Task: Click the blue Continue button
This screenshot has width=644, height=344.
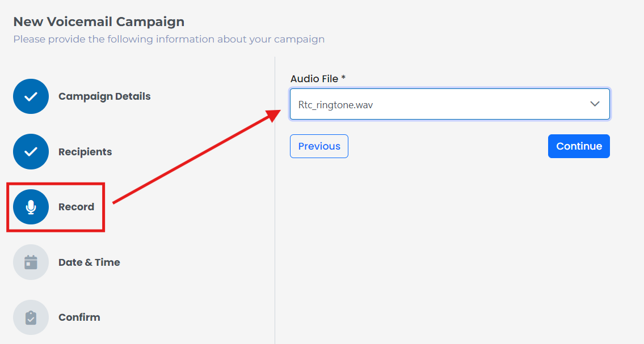Action: [x=579, y=146]
